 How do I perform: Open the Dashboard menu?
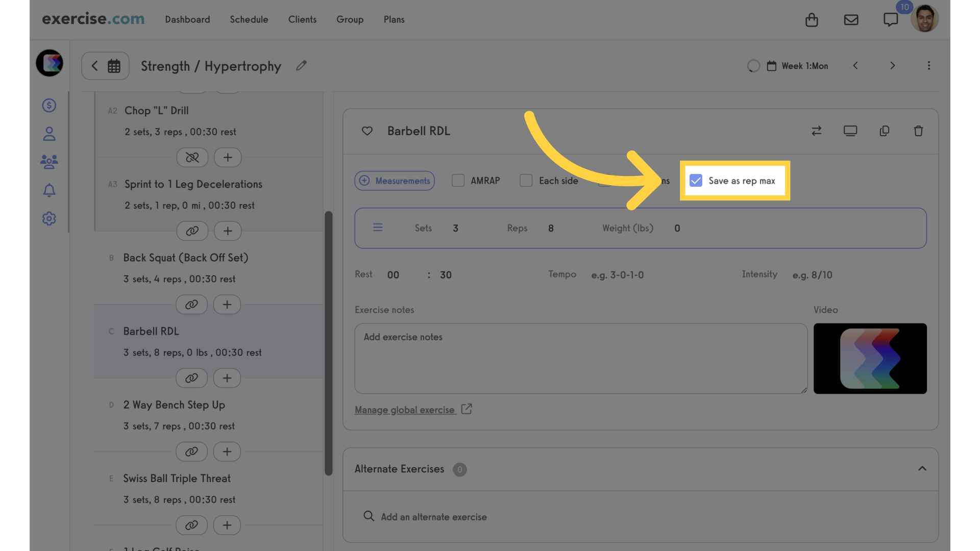187,19
